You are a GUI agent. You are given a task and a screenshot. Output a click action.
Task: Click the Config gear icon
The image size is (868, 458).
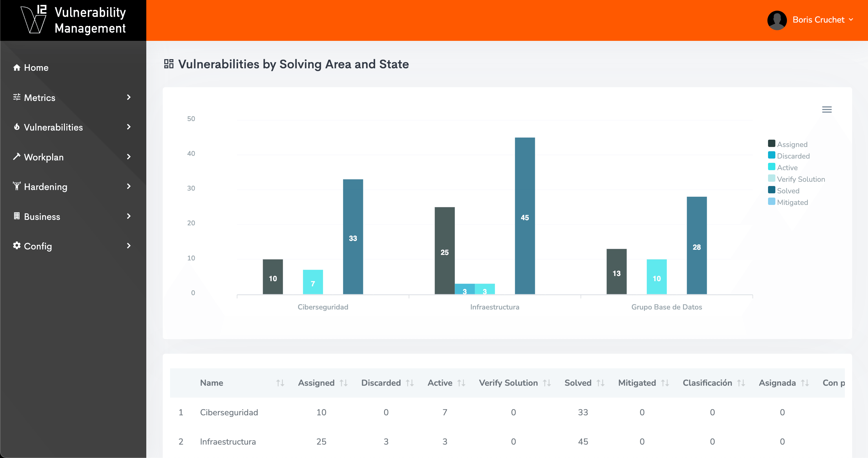tap(16, 245)
